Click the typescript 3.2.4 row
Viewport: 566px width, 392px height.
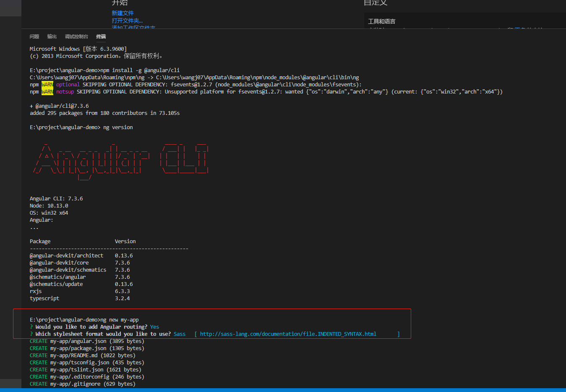pyautogui.click(x=80, y=299)
